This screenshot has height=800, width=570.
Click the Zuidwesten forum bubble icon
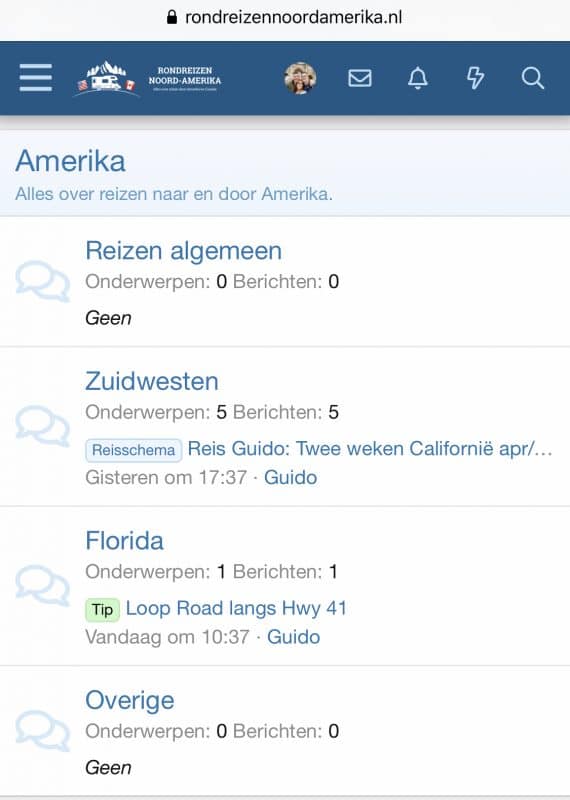(43, 426)
